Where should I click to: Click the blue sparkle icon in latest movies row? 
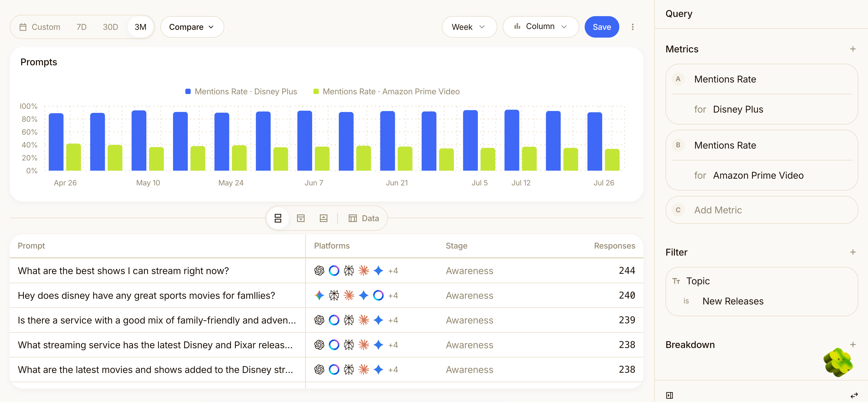click(378, 370)
